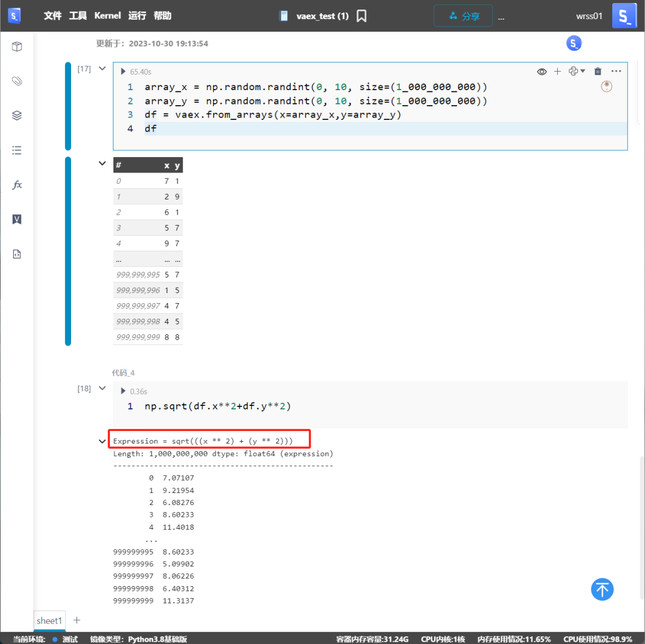The height and width of the screenshot is (644, 645).
Task: Add a new sheet with the plus
Action: pos(77,620)
